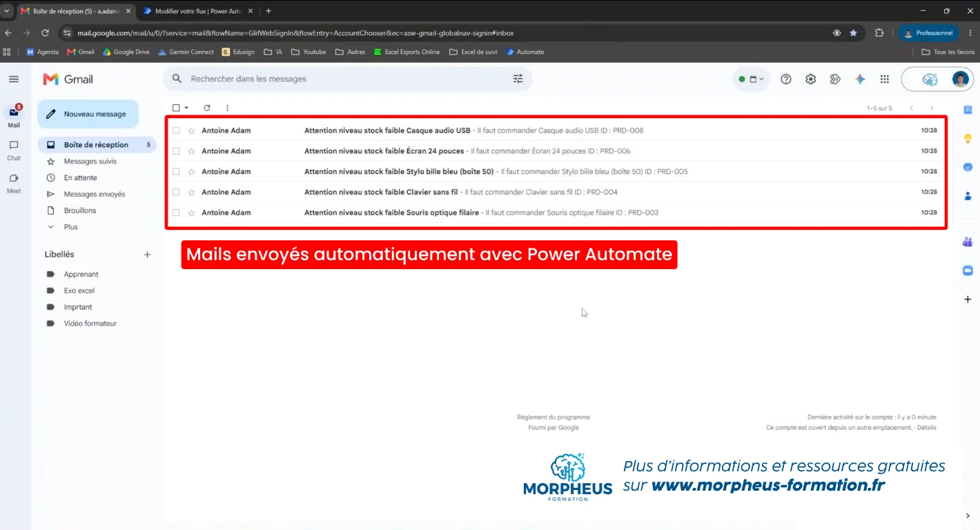This screenshot has width=980, height=530.
Task: Select the Casque audio USB email checkbox
Action: pyautogui.click(x=176, y=130)
